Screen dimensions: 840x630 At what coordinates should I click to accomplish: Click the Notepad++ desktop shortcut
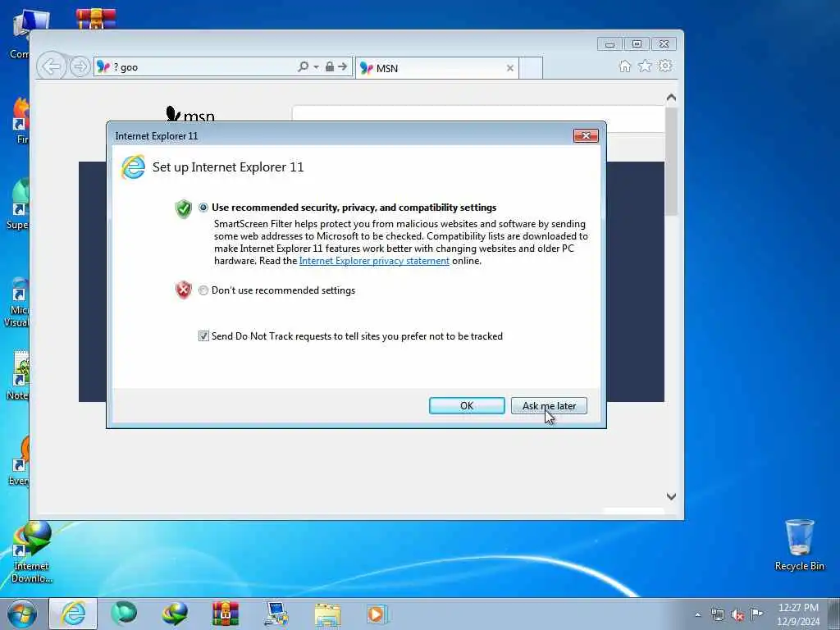(20, 376)
